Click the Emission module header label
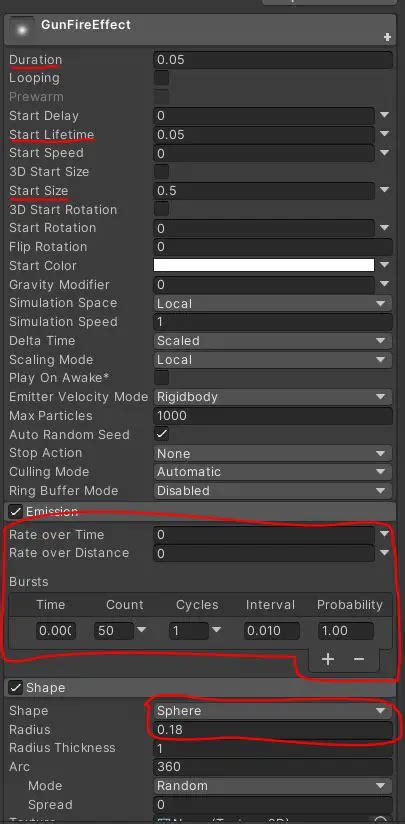 click(x=52, y=511)
